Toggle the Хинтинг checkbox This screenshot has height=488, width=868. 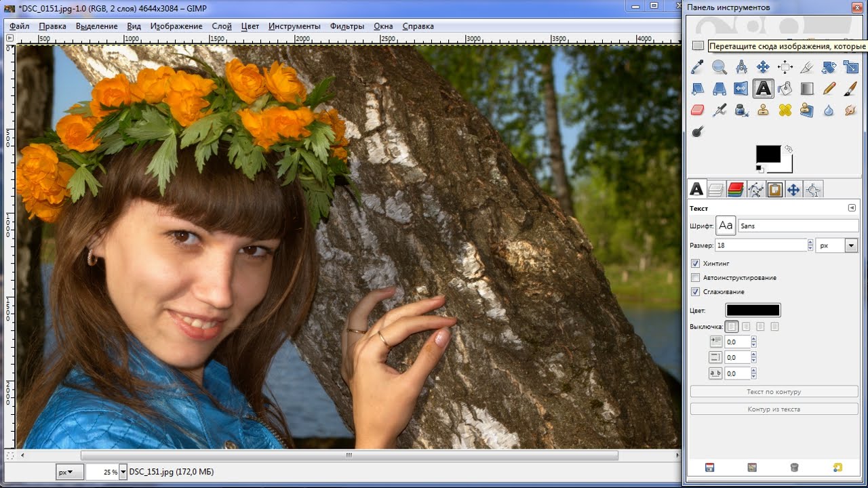coord(695,263)
